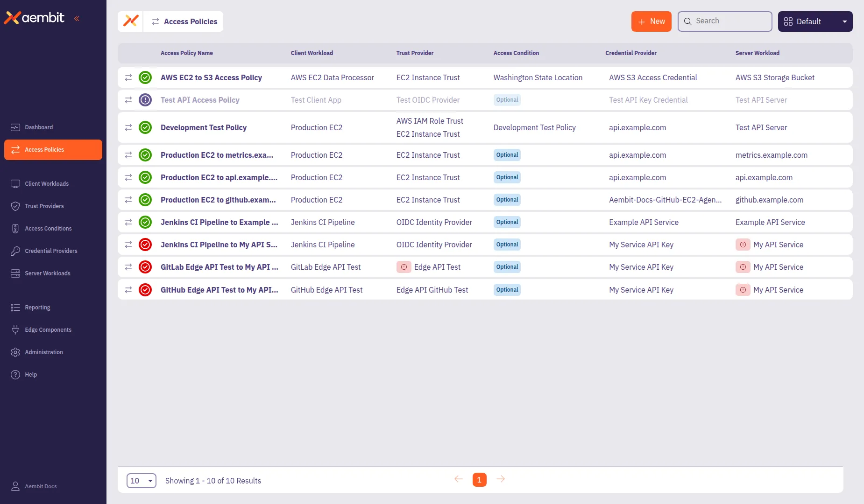This screenshot has width=864, height=504.
Task: Open the Default workspace dropdown
Action: click(814, 21)
